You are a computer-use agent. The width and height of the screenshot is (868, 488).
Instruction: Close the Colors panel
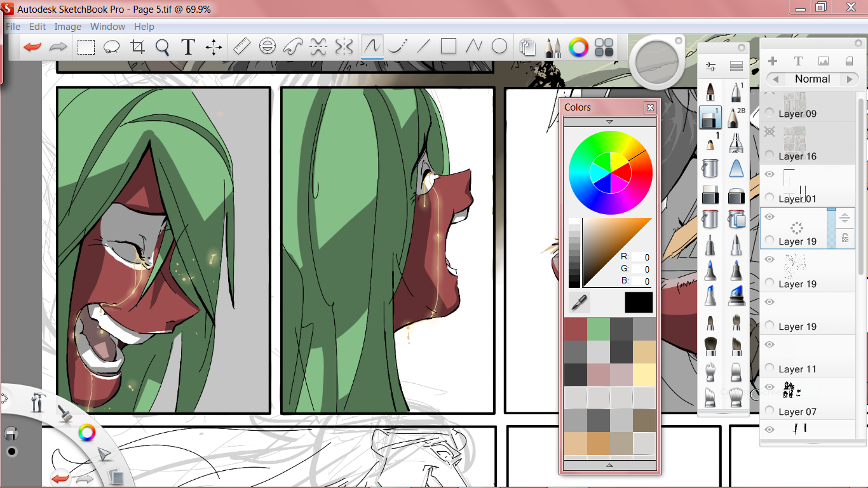[650, 107]
